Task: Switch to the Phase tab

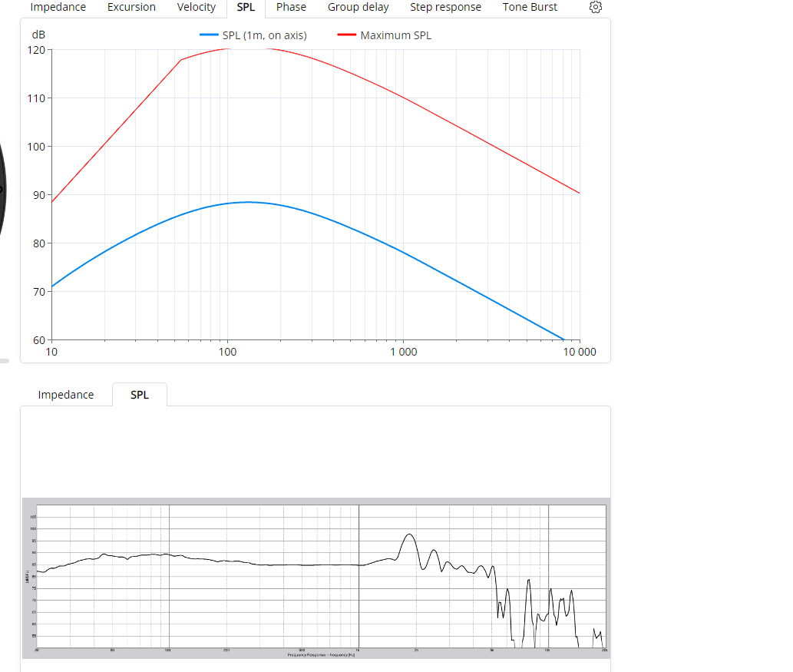Action: (291, 7)
